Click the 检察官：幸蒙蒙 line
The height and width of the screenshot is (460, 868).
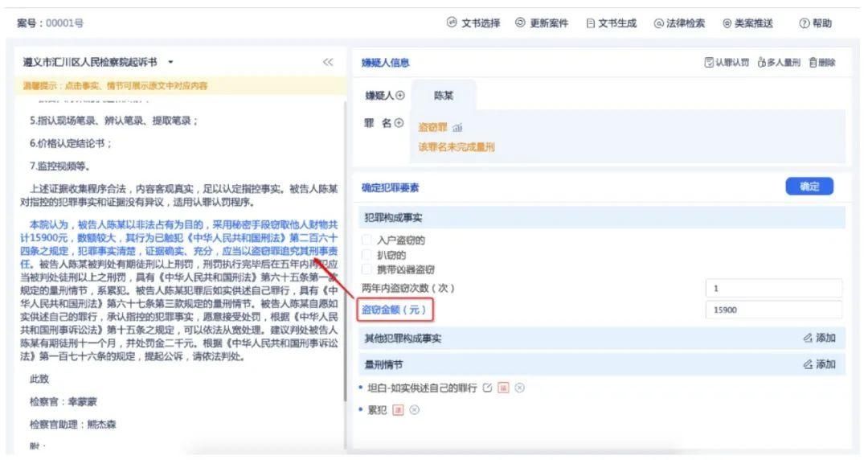click(63, 402)
